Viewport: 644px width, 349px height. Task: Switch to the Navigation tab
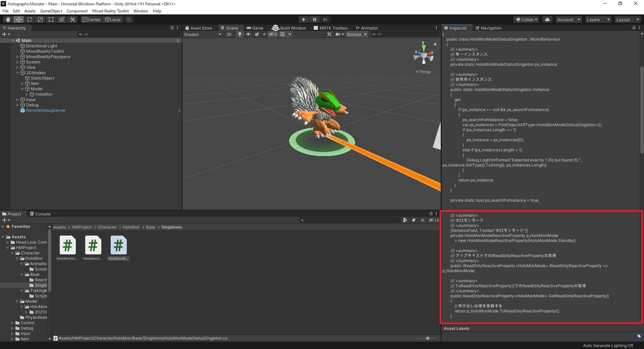pos(488,28)
